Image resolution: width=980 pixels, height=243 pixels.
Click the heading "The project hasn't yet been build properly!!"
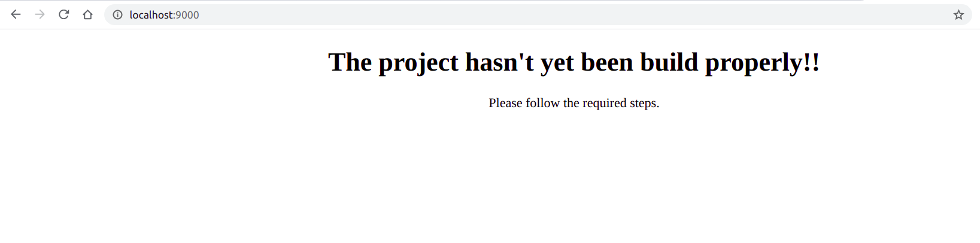[x=574, y=62]
